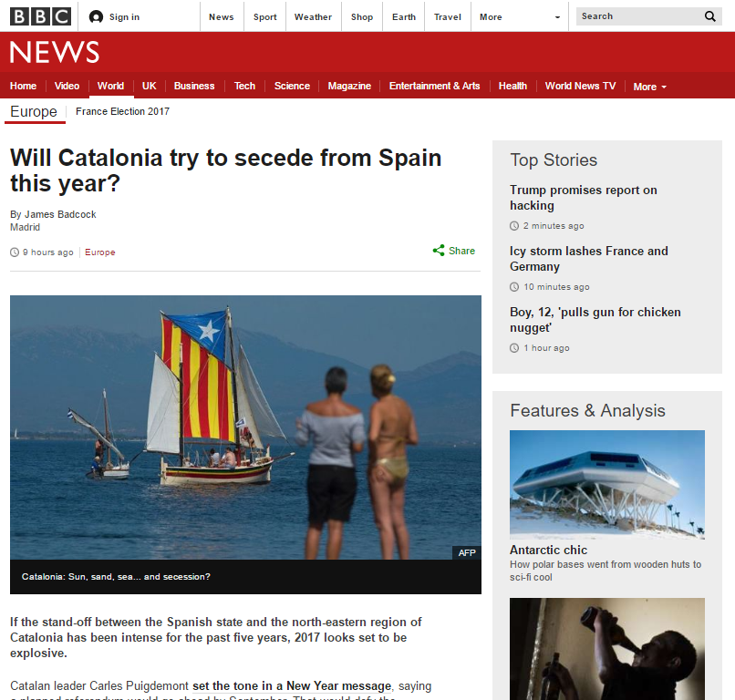Click the search magnifier icon
The image size is (735, 700).
710,16
